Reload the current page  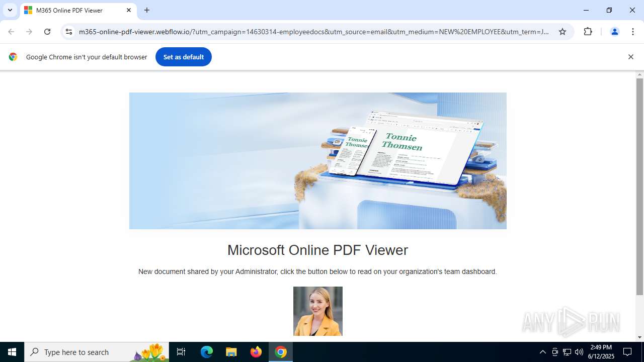coord(47,32)
